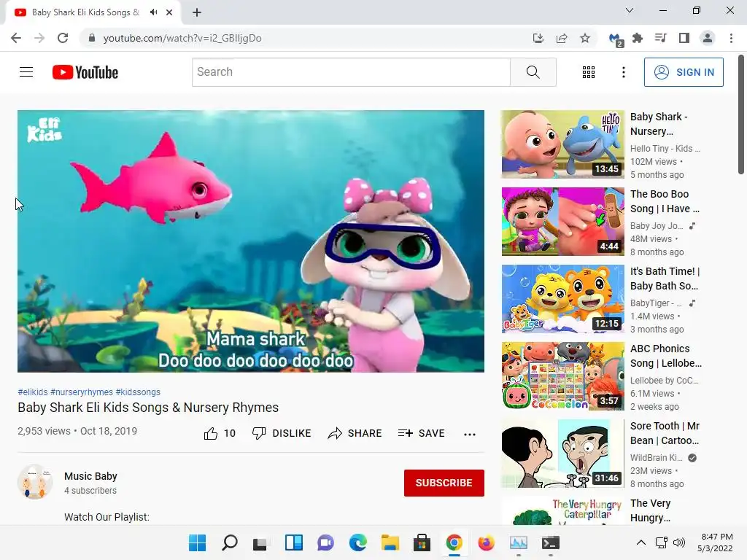Open The Boo Boo Song thumbnail
747x560 pixels.
[562, 222]
